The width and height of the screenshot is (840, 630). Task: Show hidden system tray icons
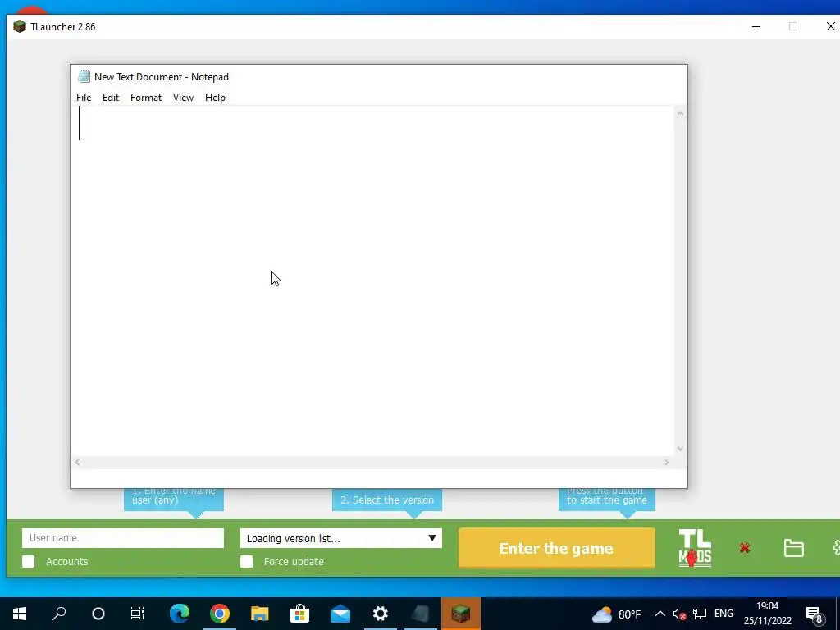click(660, 614)
